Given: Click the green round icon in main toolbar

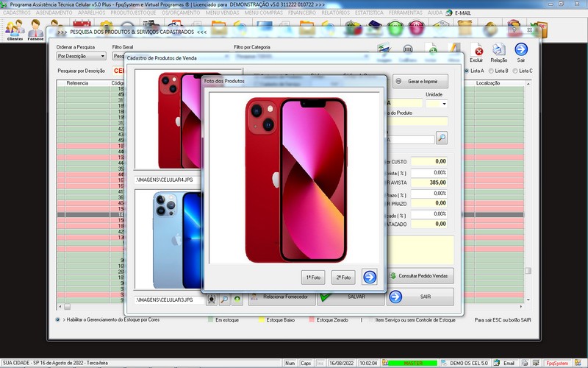Looking at the screenshot, I should pos(395,29).
